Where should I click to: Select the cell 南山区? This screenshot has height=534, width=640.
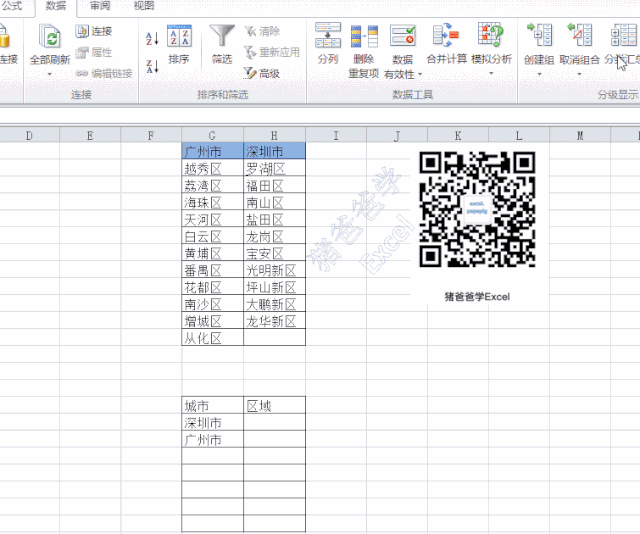point(274,202)
